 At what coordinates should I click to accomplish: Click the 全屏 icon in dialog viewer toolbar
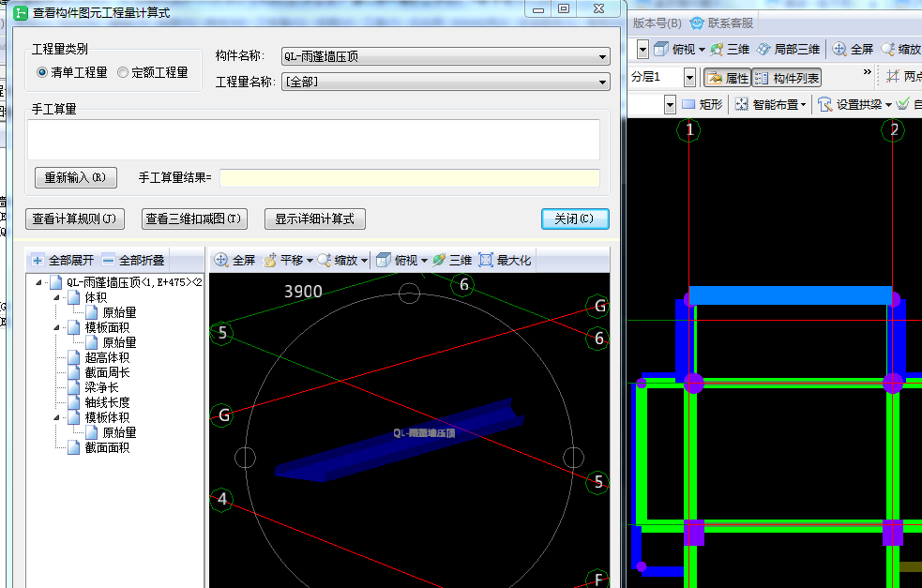221,260
